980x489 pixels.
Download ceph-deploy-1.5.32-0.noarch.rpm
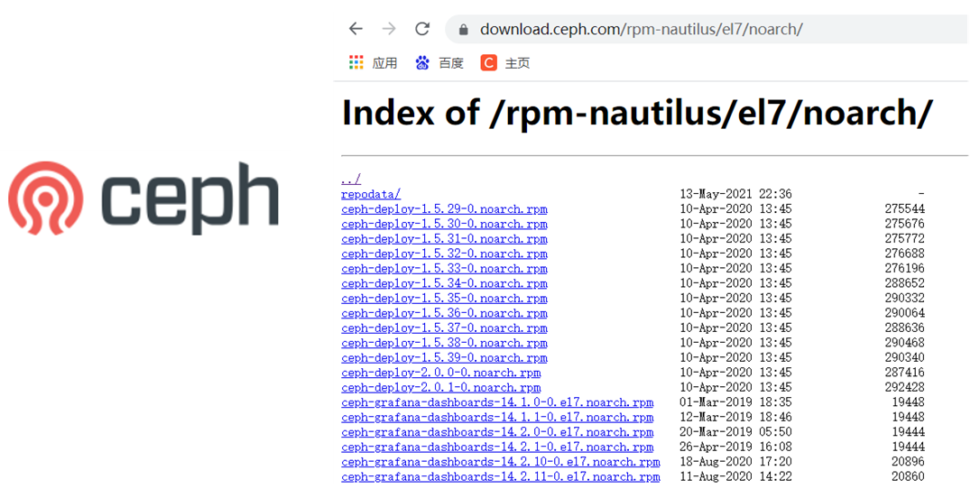pos(444,254)
